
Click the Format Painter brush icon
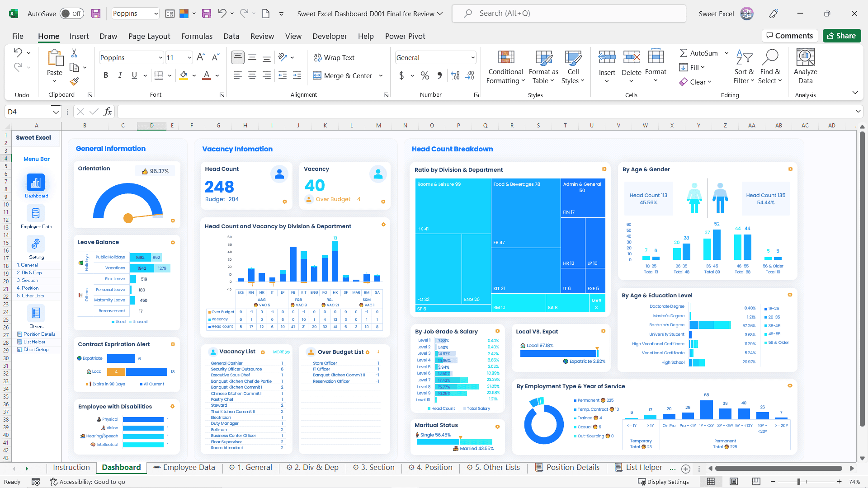point(75,81)
